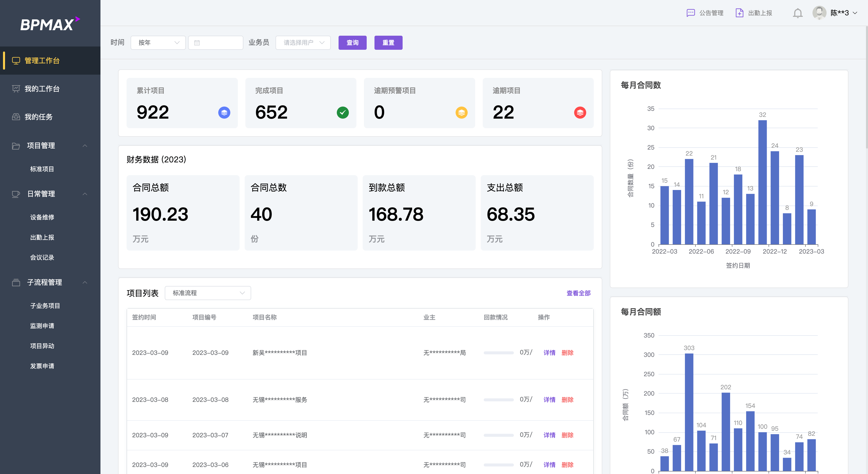The height and width of the screenshot is (474, 868).
Task: Open 出勤上报 in top bar
Action: coord(753,13)
